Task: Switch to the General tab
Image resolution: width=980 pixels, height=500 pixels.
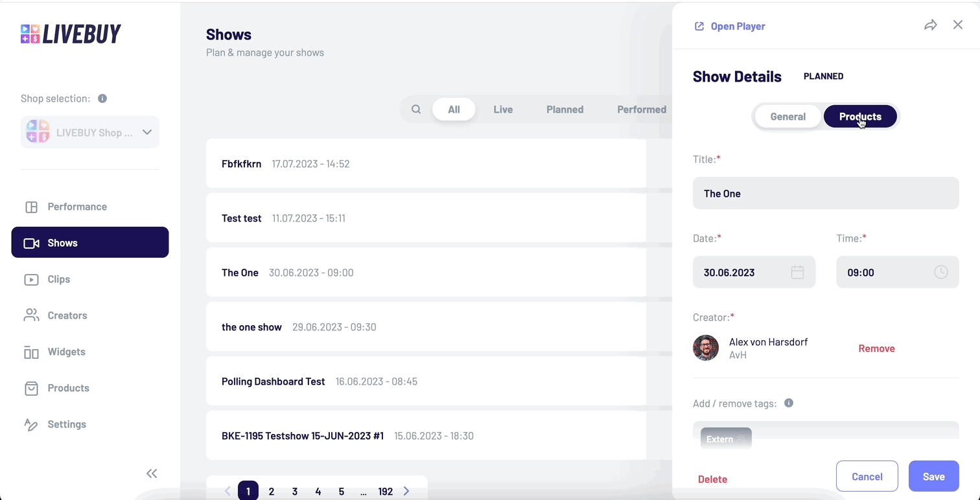Action: pyautogui.click(x=787, y=117)
